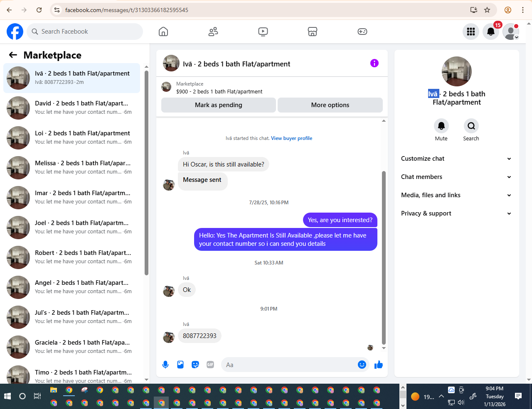The height and width of the screenshot is (409, 532).
Task: Open File Explorer from taskbar
Action: (54, 390)
